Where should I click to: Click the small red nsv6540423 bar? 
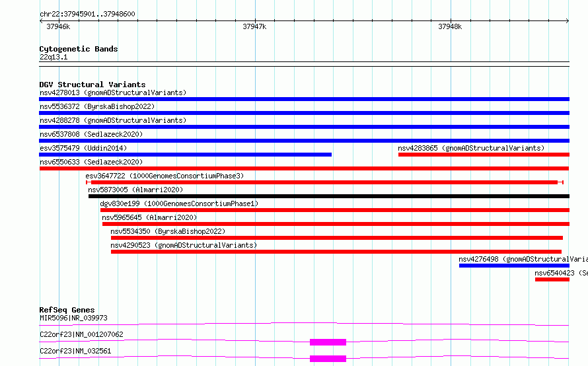pyautogui.click(x=552, y=279)
